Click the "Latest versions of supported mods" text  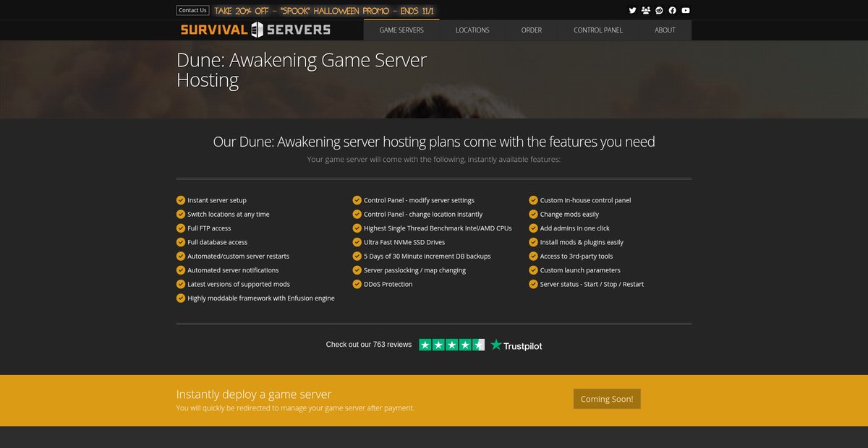pos(239,284)
